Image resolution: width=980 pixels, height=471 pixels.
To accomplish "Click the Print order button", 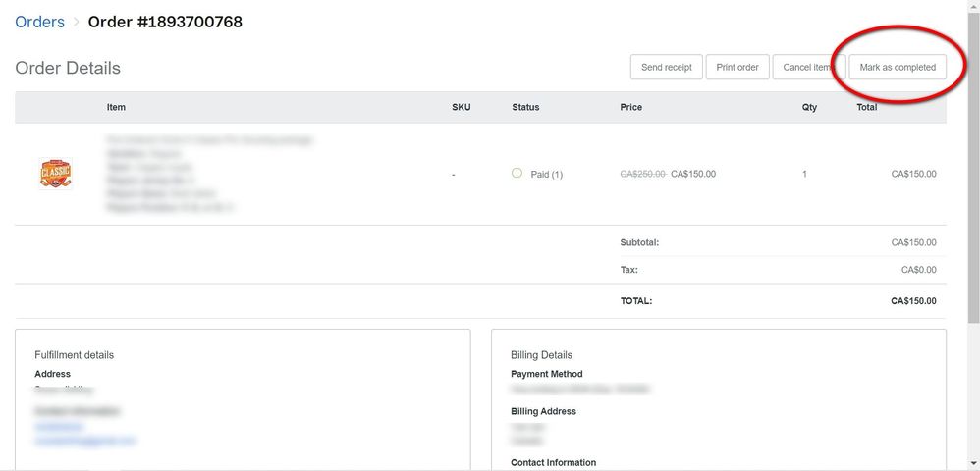I will pyautogui.click(x=737, y=67).
